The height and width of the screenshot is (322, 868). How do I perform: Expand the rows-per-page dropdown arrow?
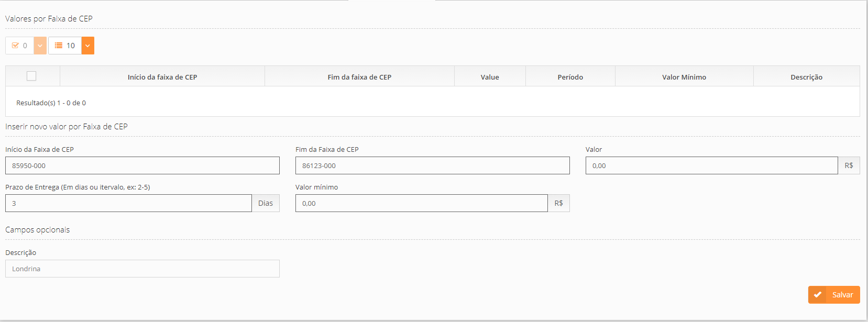tap(88, 46)
